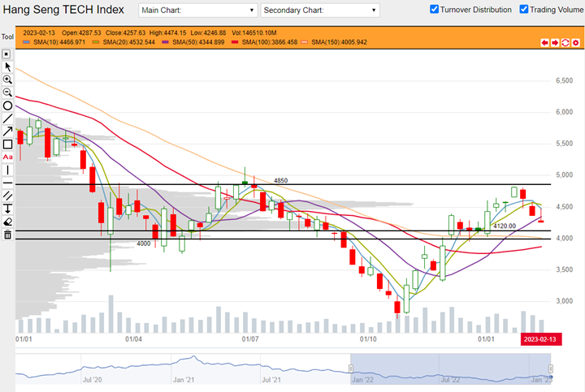Uncheck the Trading Volume checkbox

coord(524,9)
